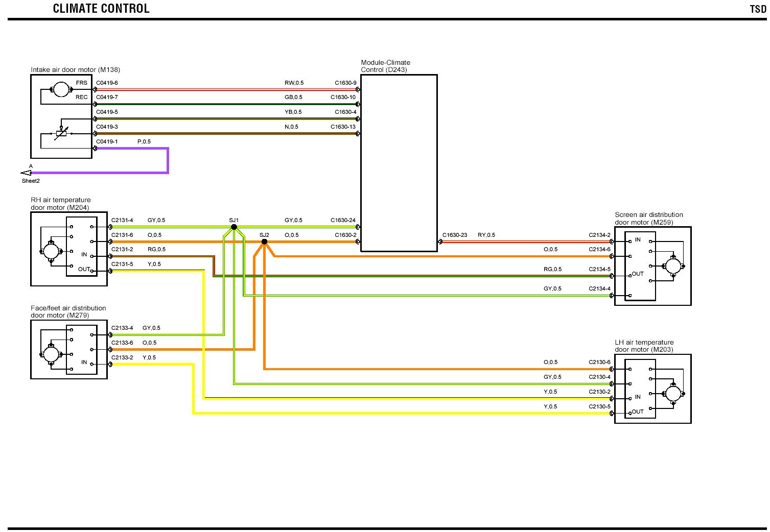Click the SJ2 splice junction dot
Screen dimensions: 770x532
coord(264,241)
